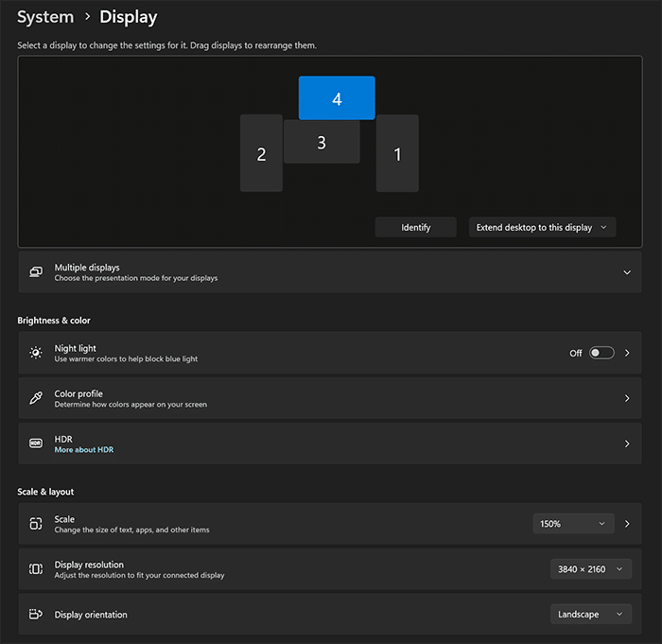The image size is (662, 644).
Task: Select display 4 in the arrangement
Action: (337, 98)
